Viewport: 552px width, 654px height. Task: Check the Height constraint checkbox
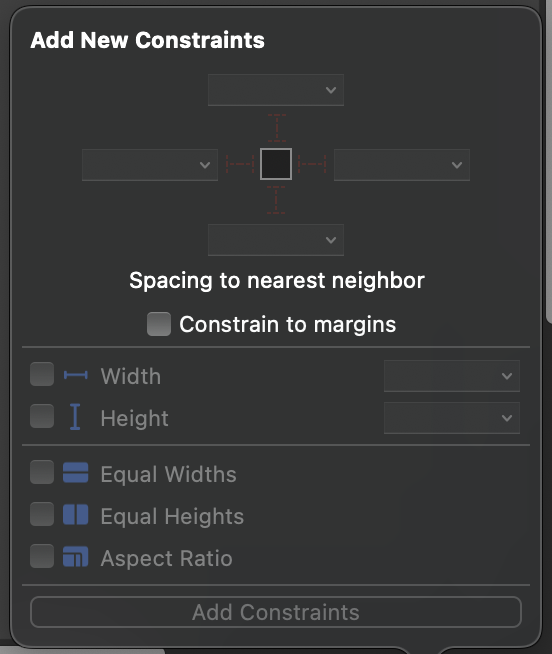click(42, 416)
